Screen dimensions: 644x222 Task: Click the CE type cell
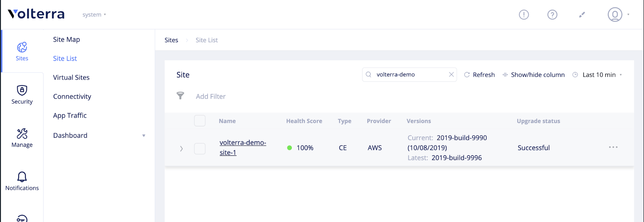(343, 148)
